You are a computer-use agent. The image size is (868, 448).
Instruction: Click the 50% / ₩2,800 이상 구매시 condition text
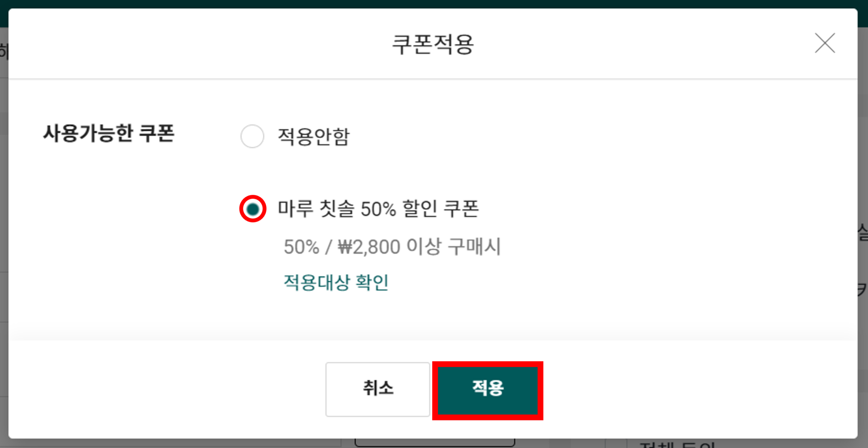pos(392,247)
